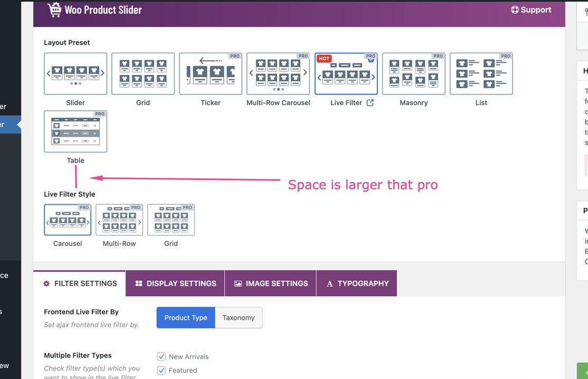Open the Display Settings tab
Image resolution: width=588 pixels, height=379 pixels.
[175, 283]
